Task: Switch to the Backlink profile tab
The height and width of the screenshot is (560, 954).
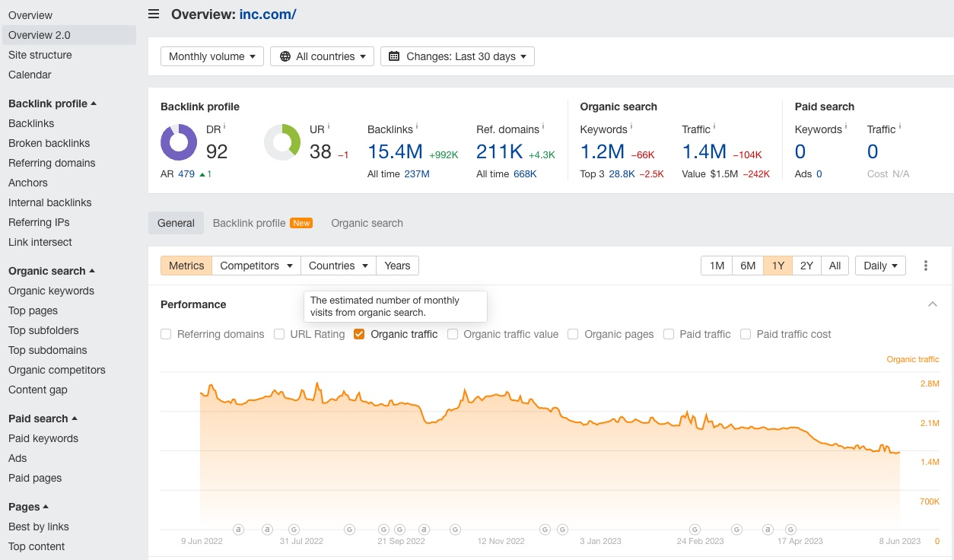Action: (x=262, y=223)
